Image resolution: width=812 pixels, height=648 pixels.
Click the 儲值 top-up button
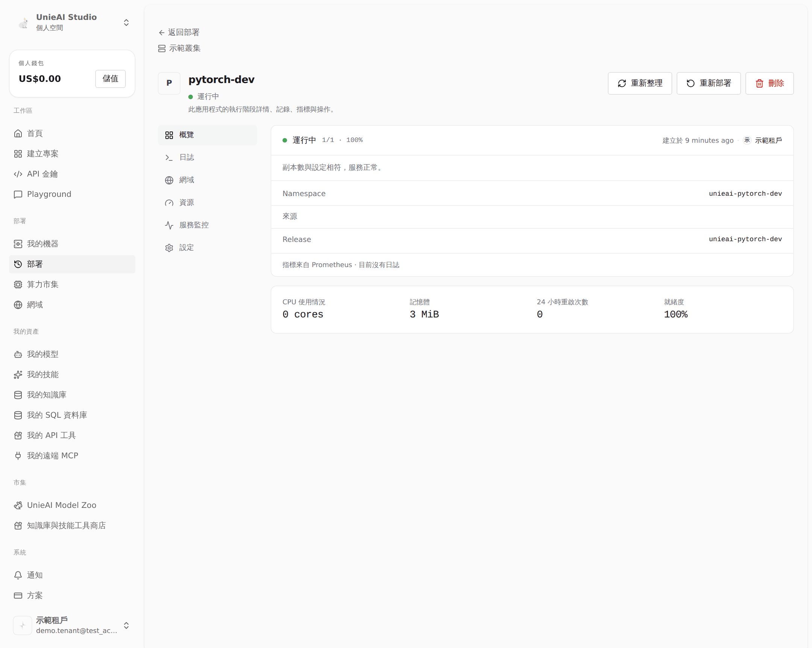(x=111, y=79)
